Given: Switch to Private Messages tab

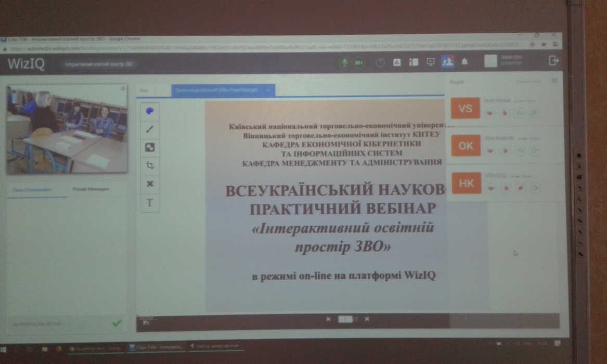Looking at the screenshot, I should coord(91,189).
